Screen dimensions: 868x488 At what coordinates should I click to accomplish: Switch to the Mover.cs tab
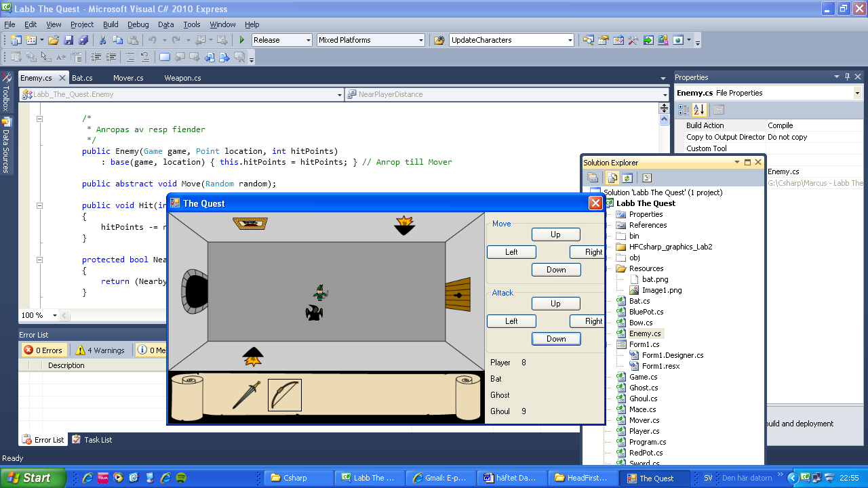(128, 78)
